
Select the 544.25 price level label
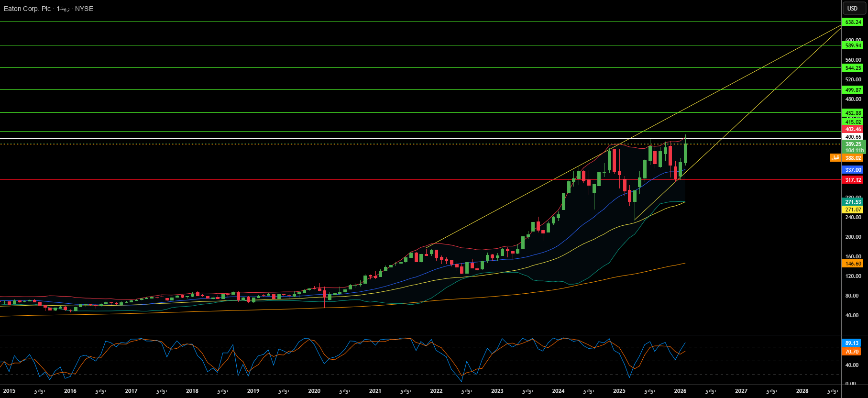(853, 68)
